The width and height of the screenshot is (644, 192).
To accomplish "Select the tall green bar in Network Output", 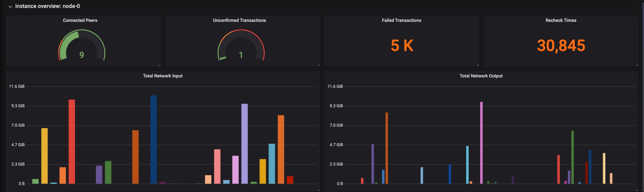I will pyautogui.click(x=573, y=157).
